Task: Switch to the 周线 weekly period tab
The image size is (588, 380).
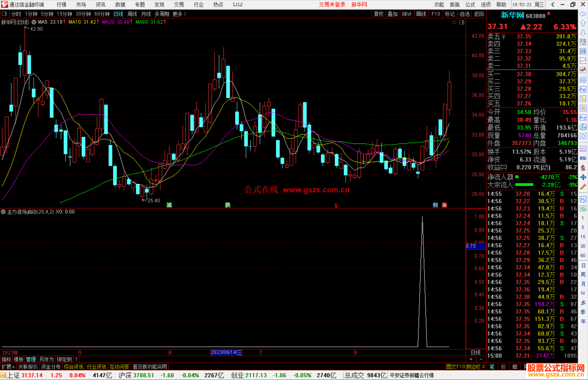Action: tap(132, 14)
